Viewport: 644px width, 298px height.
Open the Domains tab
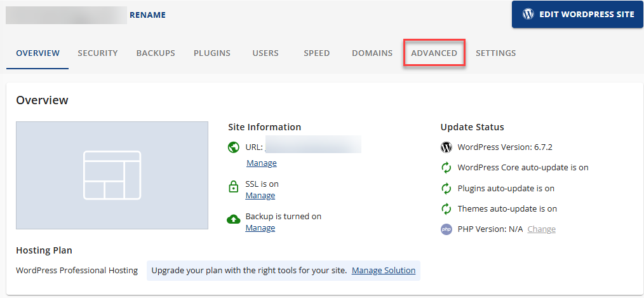point(372,53)
